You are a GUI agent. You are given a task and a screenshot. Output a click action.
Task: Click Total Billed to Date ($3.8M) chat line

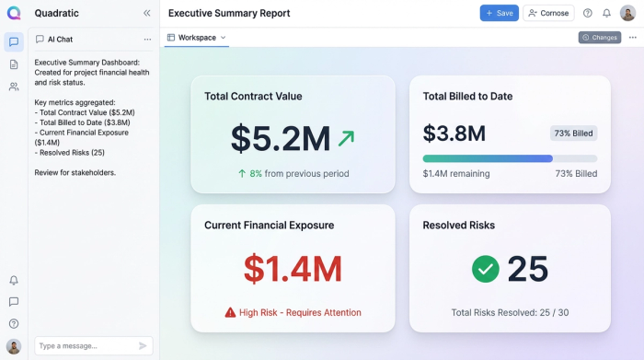82,122
